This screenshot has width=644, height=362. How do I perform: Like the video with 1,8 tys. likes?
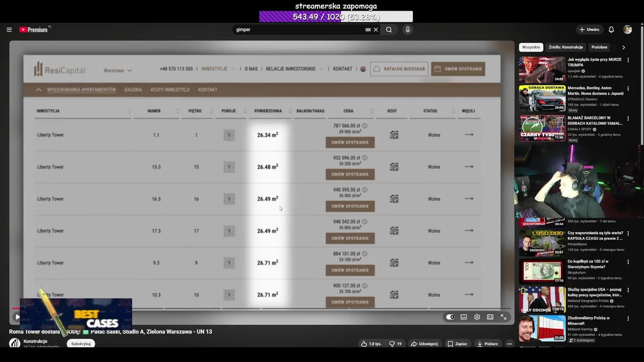pos(371,344)
